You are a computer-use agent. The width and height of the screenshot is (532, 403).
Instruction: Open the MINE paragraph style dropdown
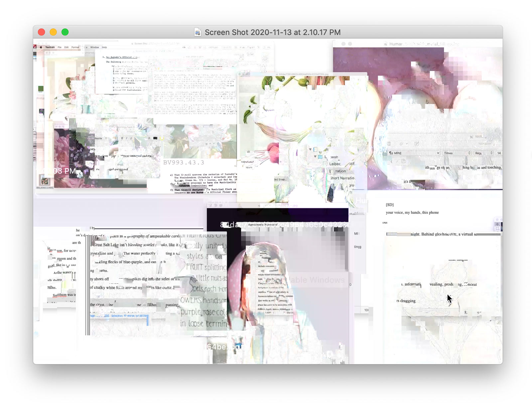coord(414,153)
